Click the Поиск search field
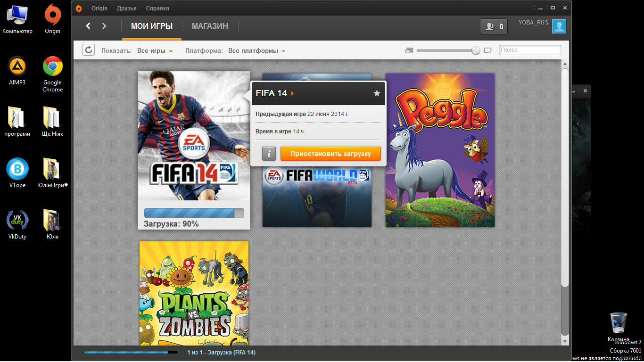 point(530,50)
